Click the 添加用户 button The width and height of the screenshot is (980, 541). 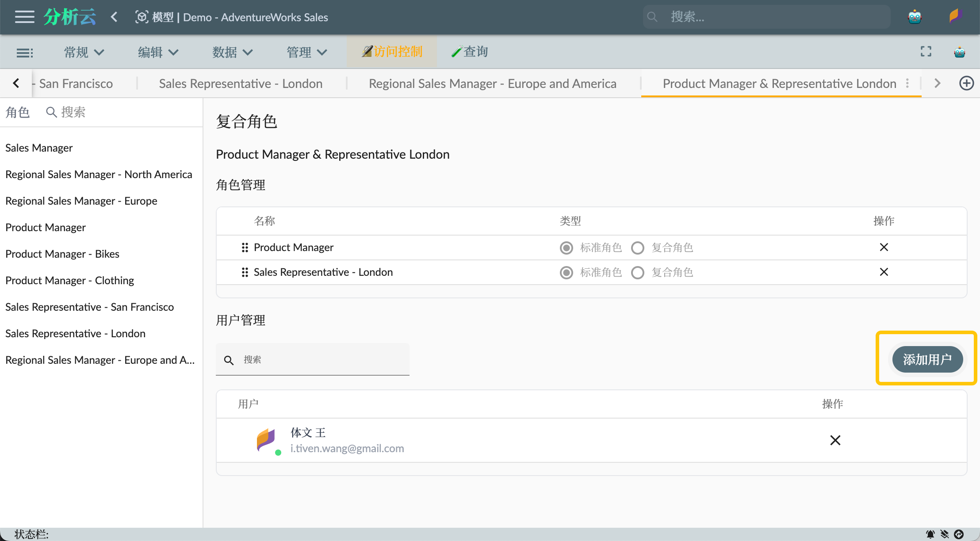point(928,358)
